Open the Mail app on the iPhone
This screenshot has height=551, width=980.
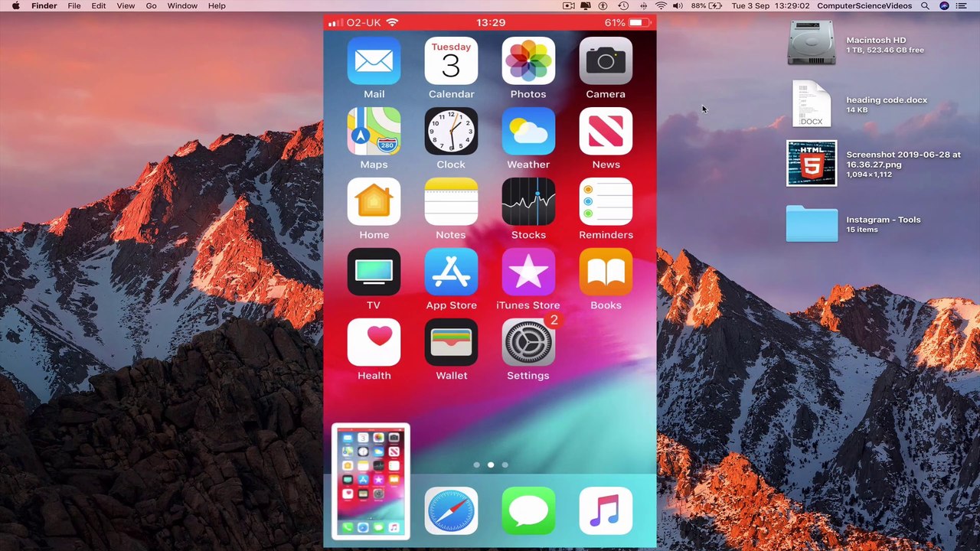pyautogui.click(x=374, y=61)
